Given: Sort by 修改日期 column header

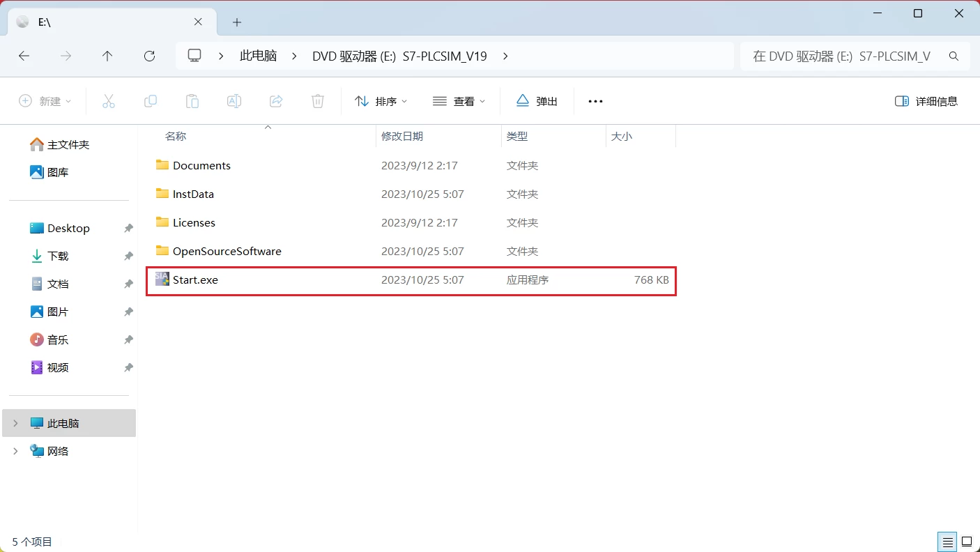Looking at the screenshot, I should [402, 137].
